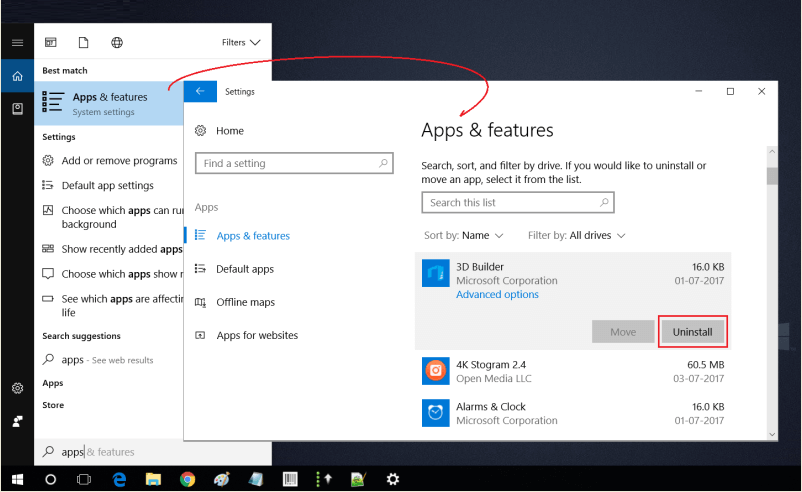
Task: Expand the Filters dropdown in search
Action: tap(241, 42)
